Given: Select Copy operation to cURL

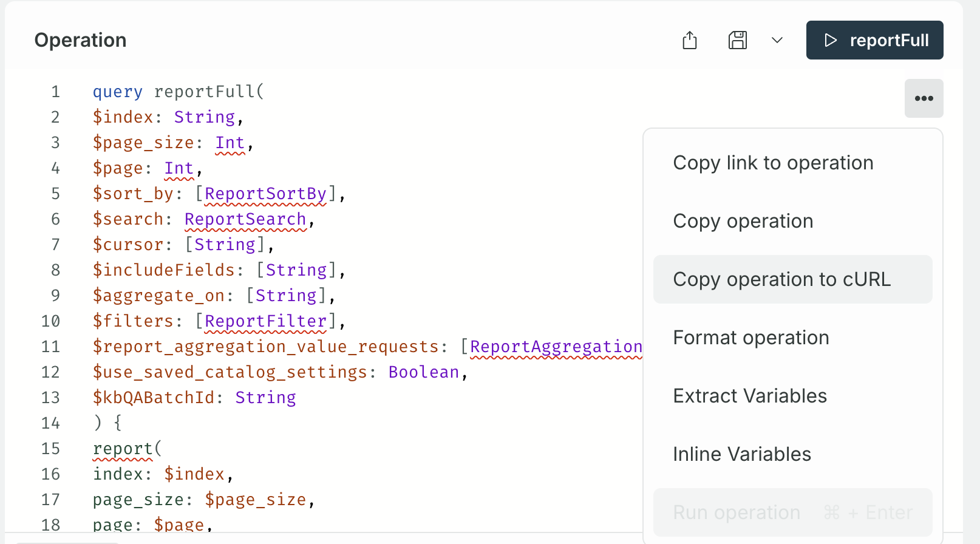Looking at the screenshot, I should click(793, 279).
